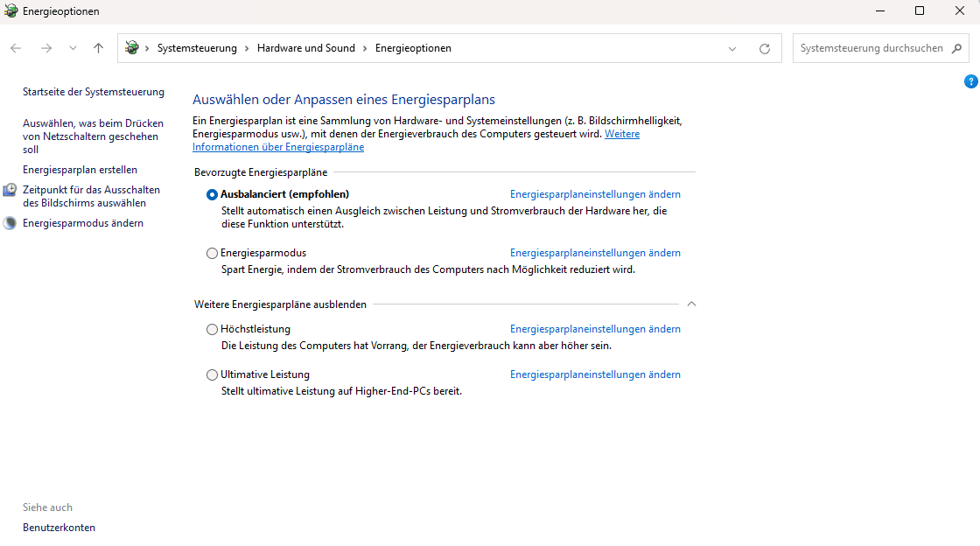Open the blue help icon
The image size is (980, 546).
point(970,82)
